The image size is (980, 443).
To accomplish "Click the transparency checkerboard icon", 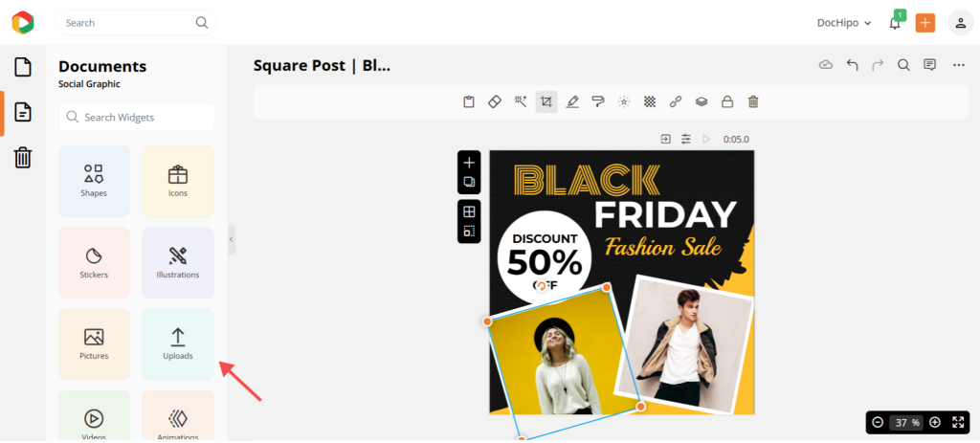I will (x=650, y=101).
